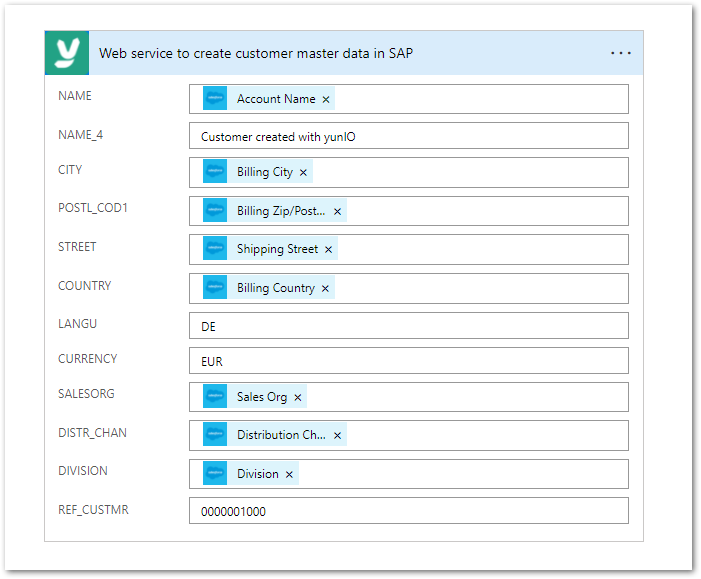
Task: Click the Salesforce icon beside Division
Action: click(x=215, y=473)
